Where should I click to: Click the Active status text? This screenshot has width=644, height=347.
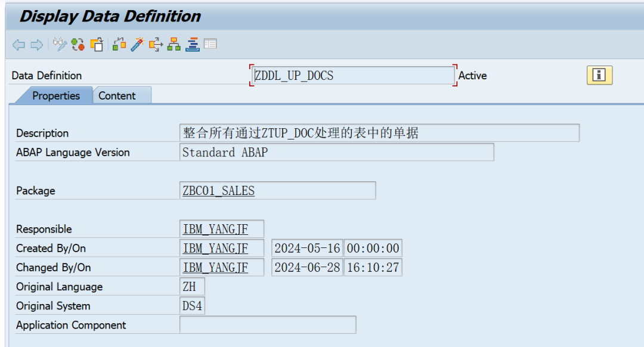pos(472,76)
